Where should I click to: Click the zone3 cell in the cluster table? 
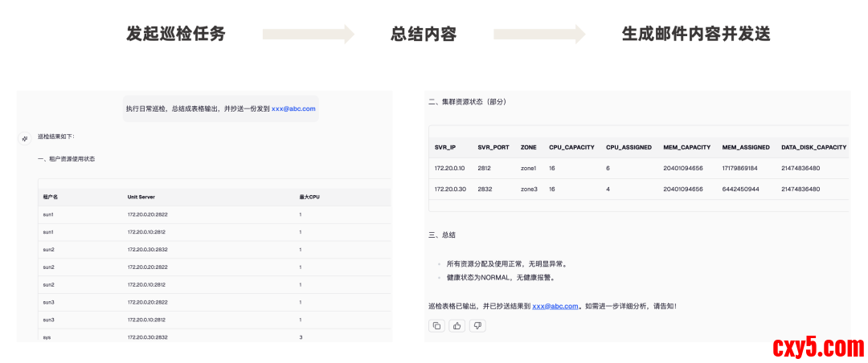click(528, 190)
